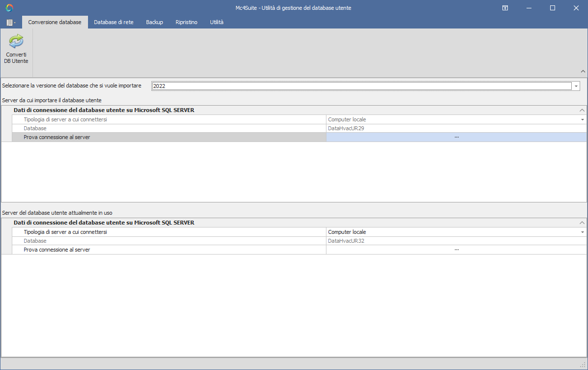Image resolution: width=588 pixels, height=370 pixels.
Task: Click the ribbon display options icon
Action: [505, 8]
